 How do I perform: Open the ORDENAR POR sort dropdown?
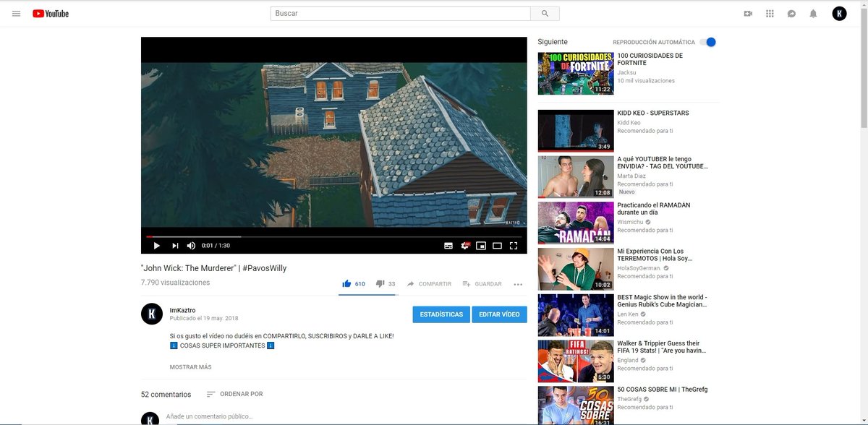[x=234, y=394]
